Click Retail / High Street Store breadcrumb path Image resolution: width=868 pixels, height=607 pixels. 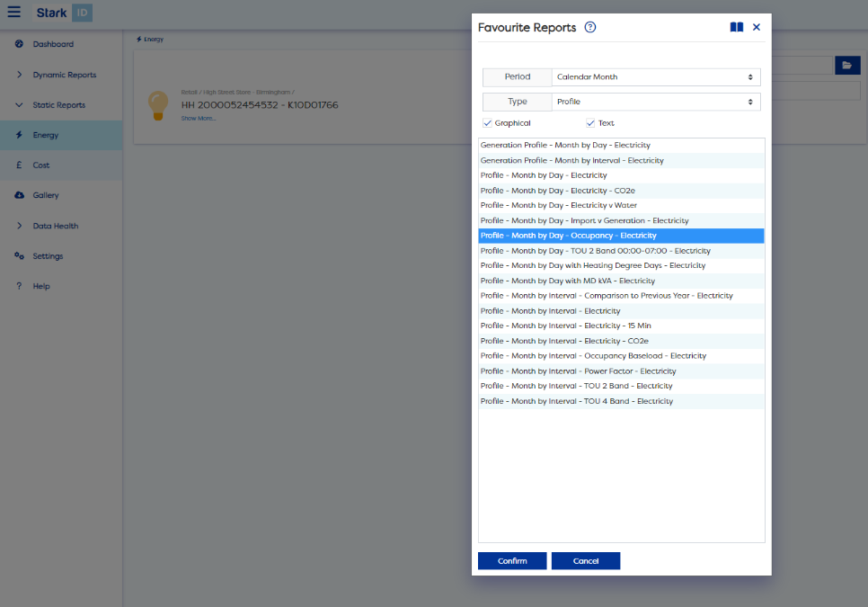[238, 92]
